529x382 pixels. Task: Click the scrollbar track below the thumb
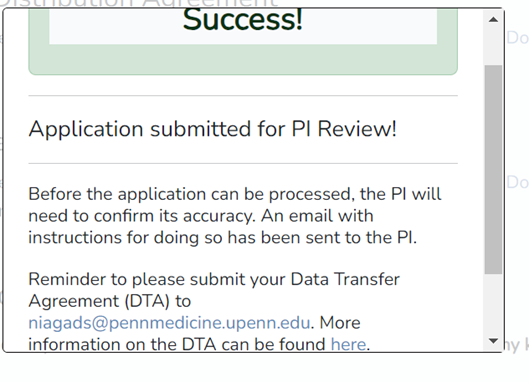click(x=493, y=303)
